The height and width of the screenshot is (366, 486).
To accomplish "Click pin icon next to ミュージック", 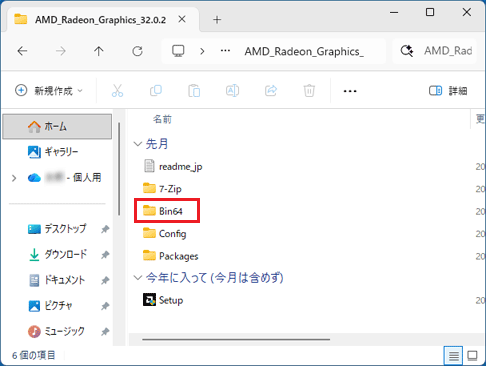I will (x=105, y=331).
